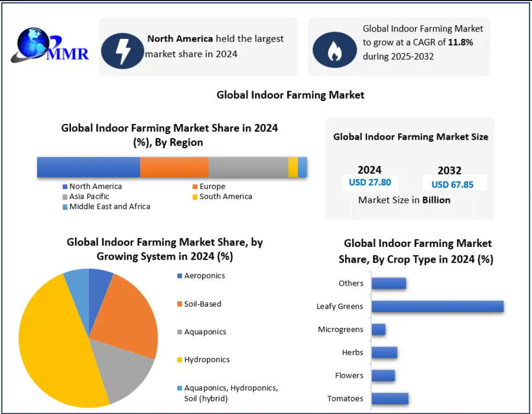Select the Microgreens bar
The image size is (532, 414).
pyautogui.click(x=378, y=329)
